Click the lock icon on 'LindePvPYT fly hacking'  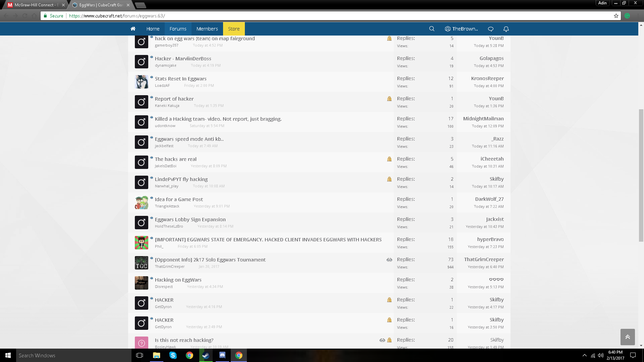[x=389, y=179]
